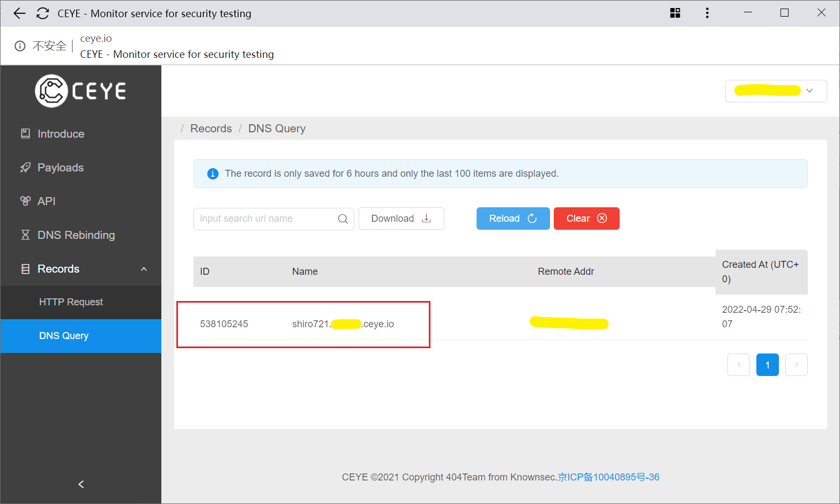Go back using the browser back arrow
Image resolution: width=840 pixels, height=504 pixels.
point(19,13)
